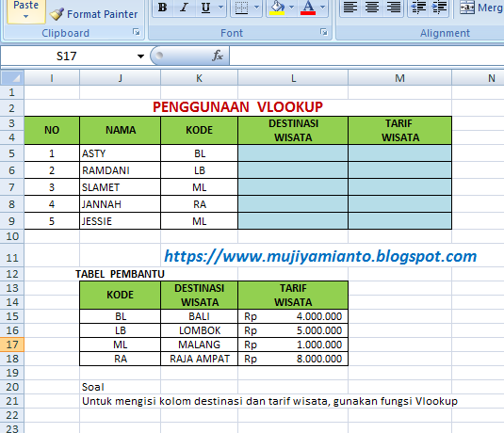504x433 pixels.
Task: Select the TARIF WISATA header in main table
Action: tap(399, 131)
